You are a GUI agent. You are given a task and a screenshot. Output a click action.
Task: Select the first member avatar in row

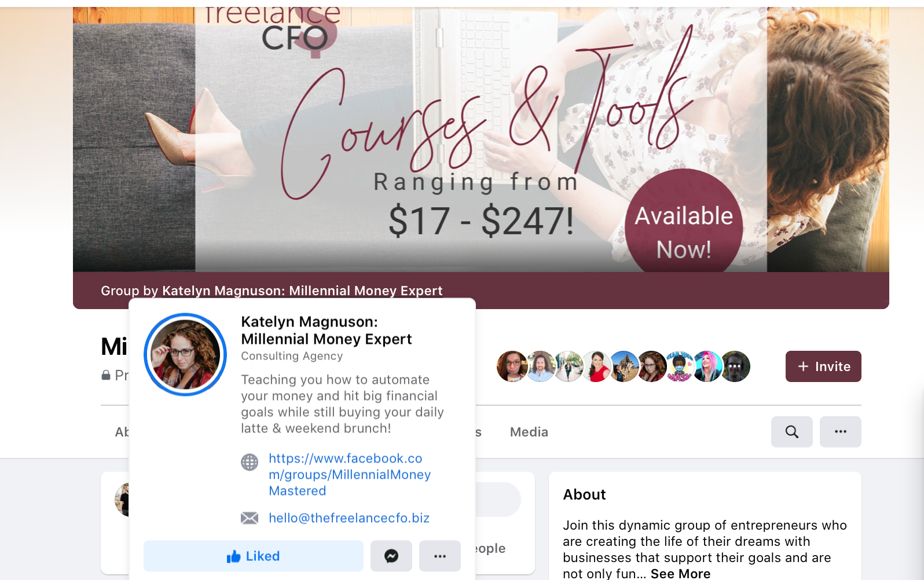pyautogui.click(x=512, y=366)
